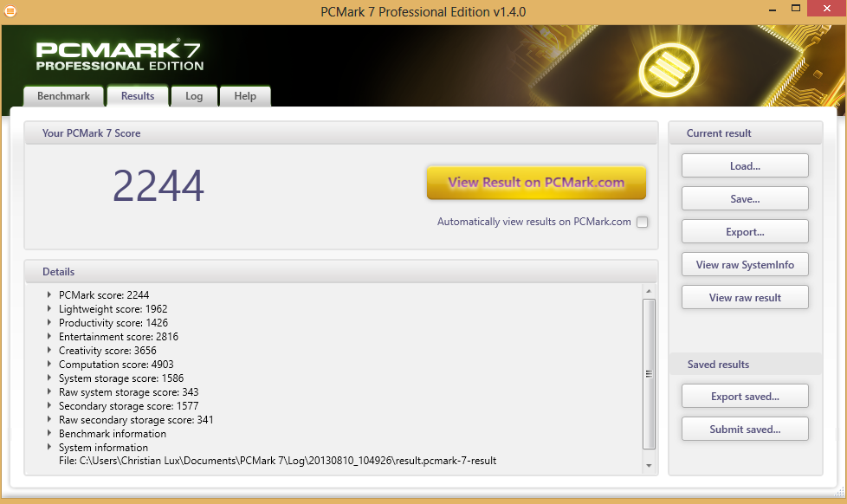The height and width of the screenshot is (504, 847).
Task: Expand the PCMark score row
Action: [x=49, y=295]
